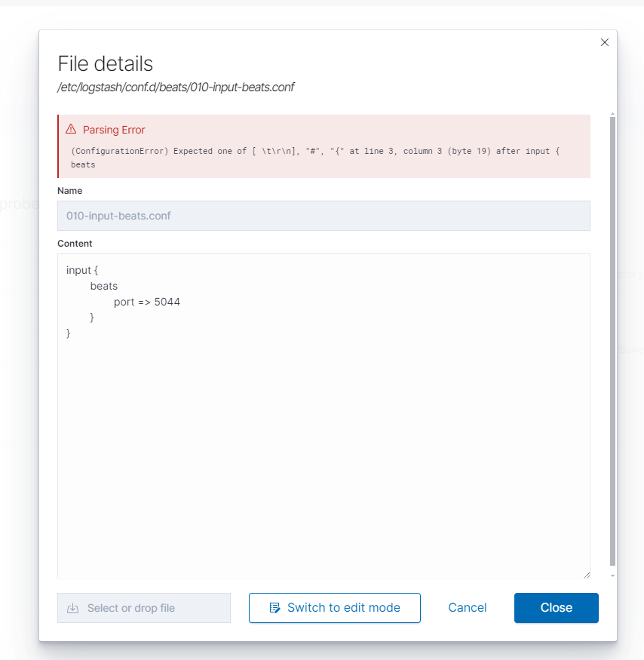This screenshot has width=644, height=660.
Task: Click the Content field label
Action: pyautogui.click(x=75, y=244)
